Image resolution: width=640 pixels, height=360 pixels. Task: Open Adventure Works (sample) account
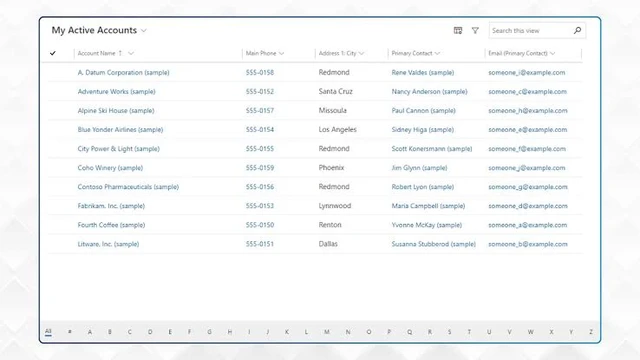click(x=116, y=91)
